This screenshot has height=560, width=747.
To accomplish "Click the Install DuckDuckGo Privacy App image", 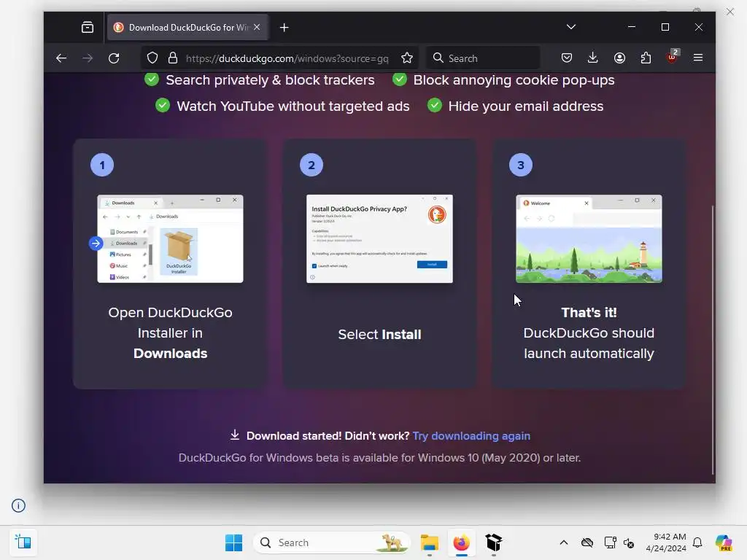I will click(x=379, y=238).
